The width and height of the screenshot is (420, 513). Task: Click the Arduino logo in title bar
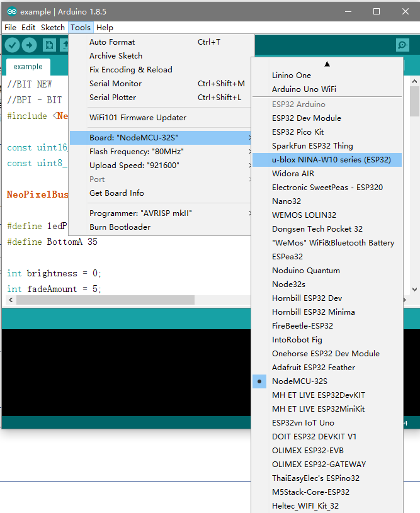click(12, 11)
